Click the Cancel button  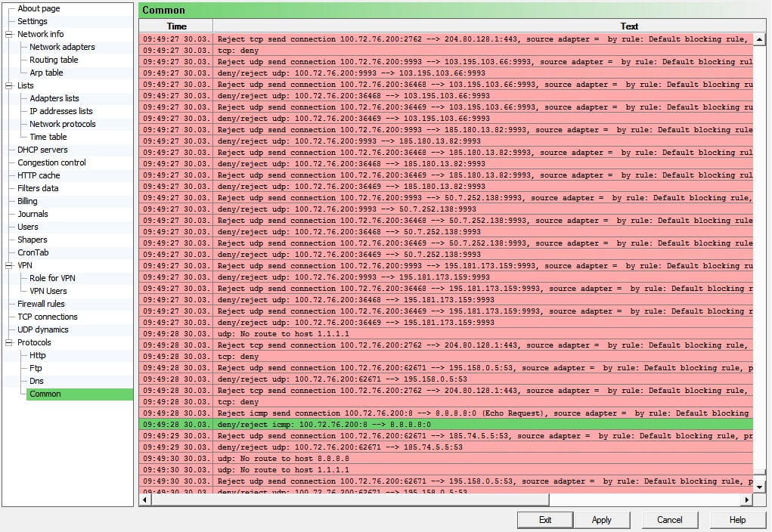(x=670, y=520)
